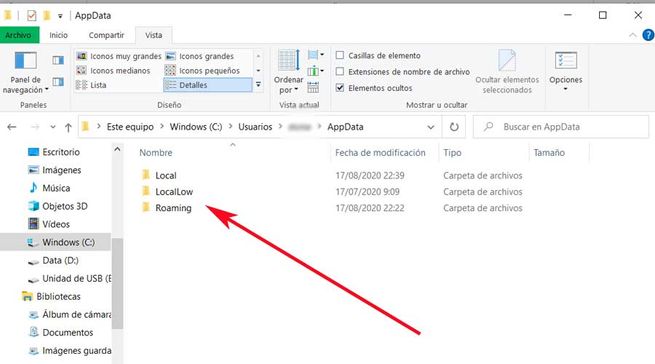Open the Roaming folder

coord(173,208)
